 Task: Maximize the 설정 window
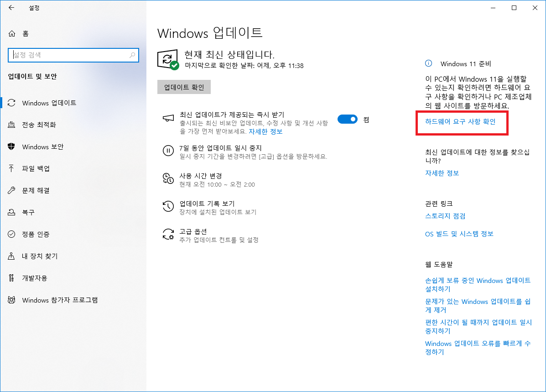[x=514, y=8]
